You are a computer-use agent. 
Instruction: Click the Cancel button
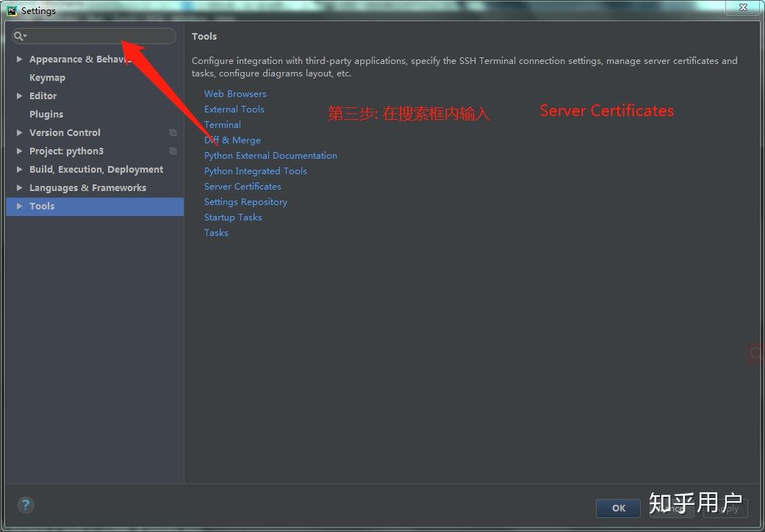tap(672, 508)
